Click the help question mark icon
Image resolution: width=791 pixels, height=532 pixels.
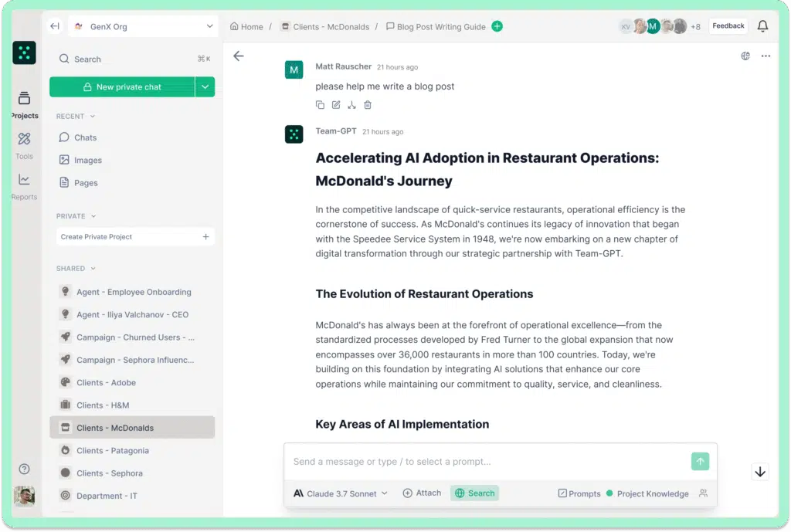coord(24,469)
